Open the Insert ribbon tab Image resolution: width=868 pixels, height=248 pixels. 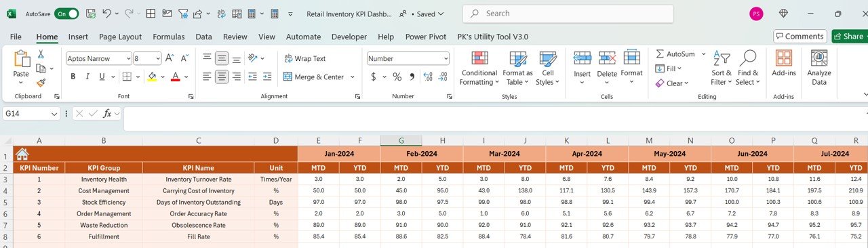pos(78,37)
